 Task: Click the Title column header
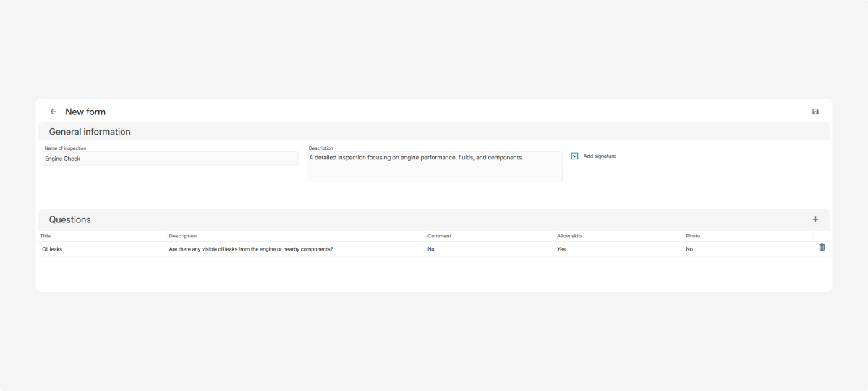click(46, 236)
